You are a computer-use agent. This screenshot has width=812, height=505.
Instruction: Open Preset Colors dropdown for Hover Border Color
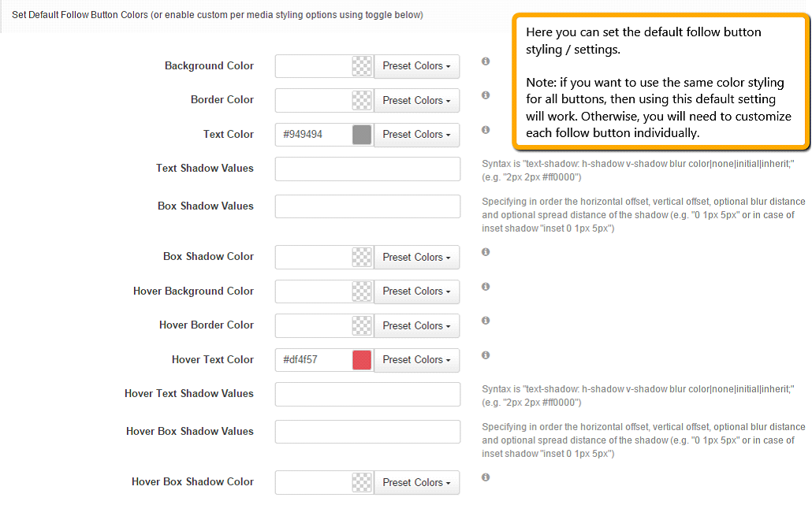coord(417,326)
